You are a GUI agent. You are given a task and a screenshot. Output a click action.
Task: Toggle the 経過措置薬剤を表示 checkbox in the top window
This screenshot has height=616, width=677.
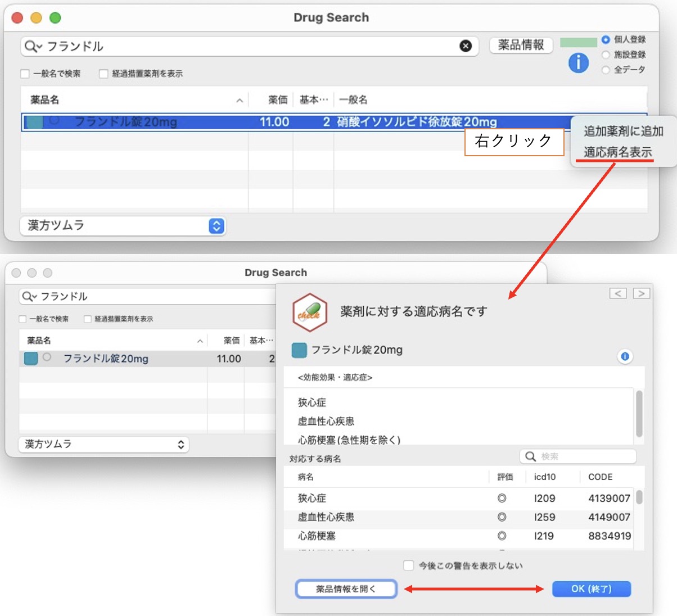click(103, 74)
